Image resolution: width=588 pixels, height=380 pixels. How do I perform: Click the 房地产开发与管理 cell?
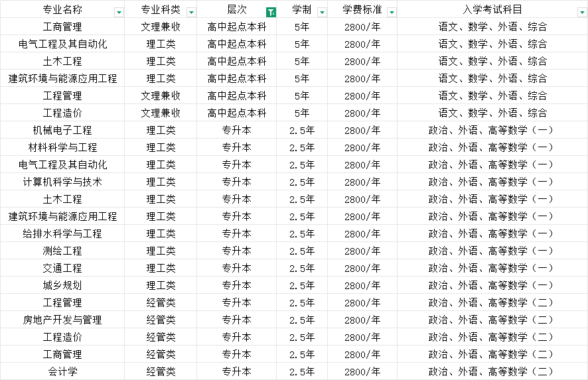[x=62, y=320]
